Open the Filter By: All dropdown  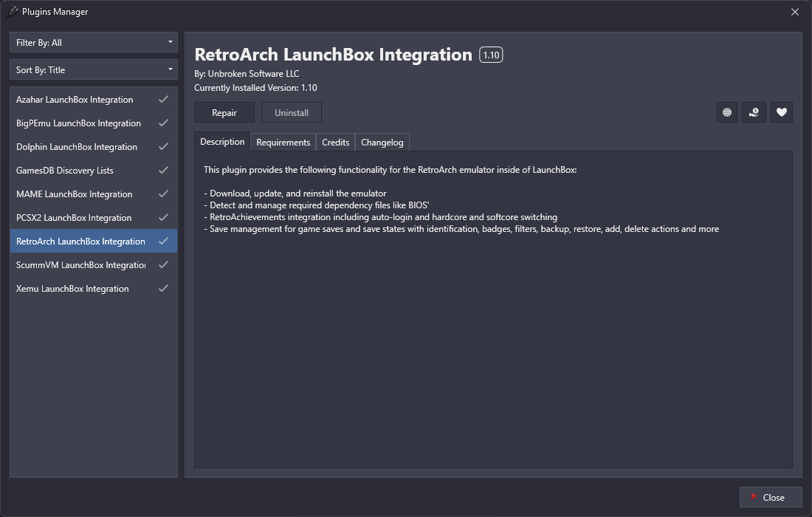(x=94, y=43)
